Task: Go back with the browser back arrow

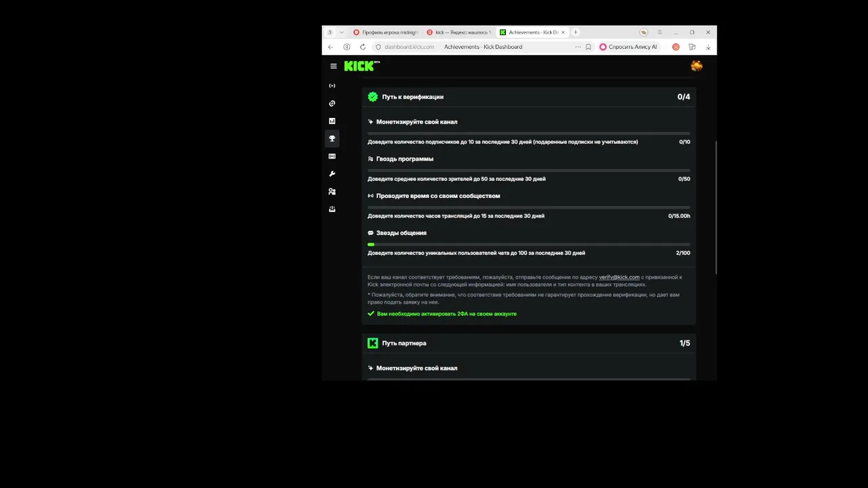Action: (x=330, y=47)
